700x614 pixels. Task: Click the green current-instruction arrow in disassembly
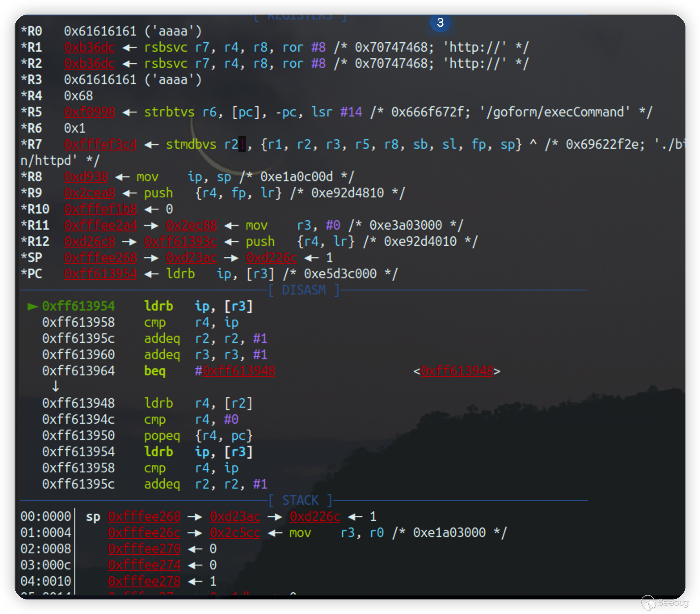[x=32, y=307]
